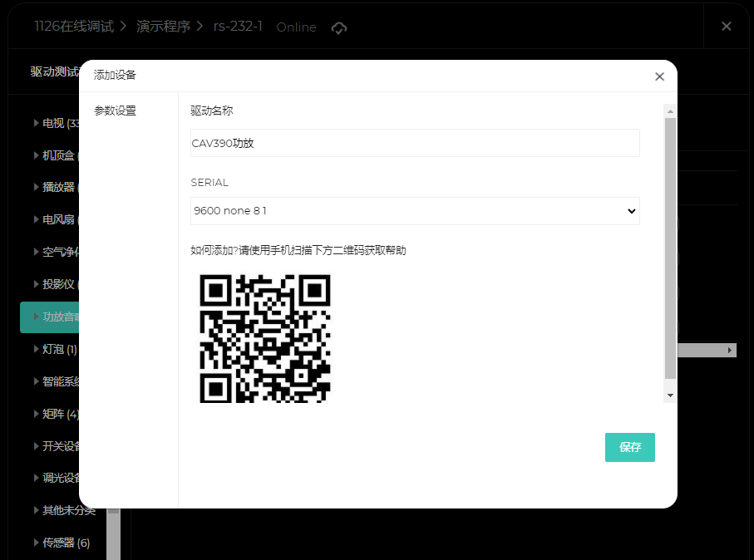754x560 pixels.
Task: Expand the 传感器 (6) category
Action: [36, 543]
